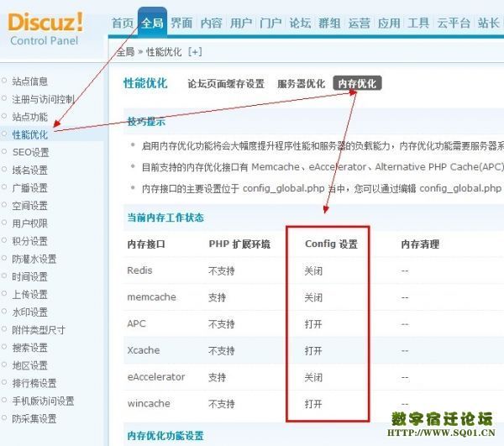Click the Redis row label

click(139, 270)
